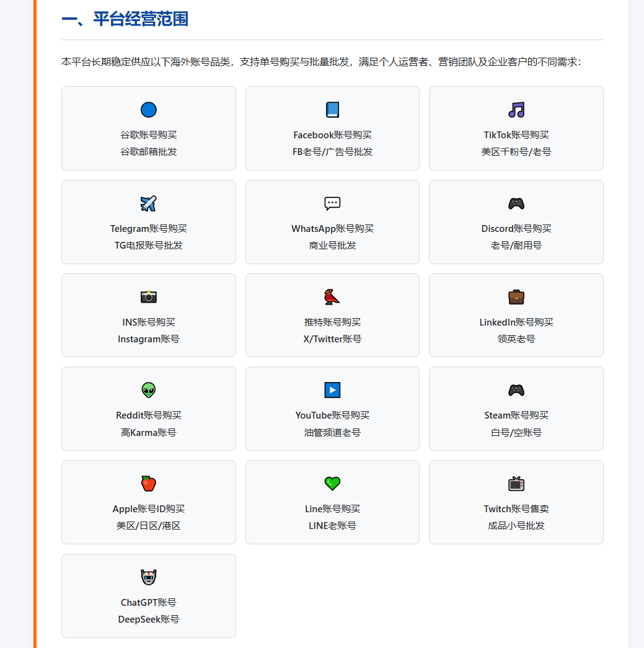Image resolution: width=644 pixels, height=648 pixels.
Task: Select the text 'INS账号购买'
Action: (149, 322)
